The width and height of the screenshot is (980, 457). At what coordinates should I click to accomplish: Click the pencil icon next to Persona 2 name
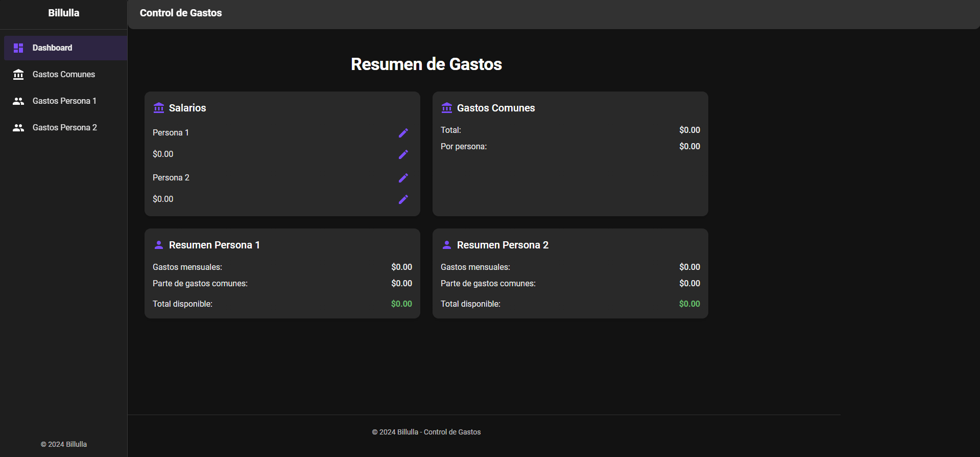click(403, 178)
